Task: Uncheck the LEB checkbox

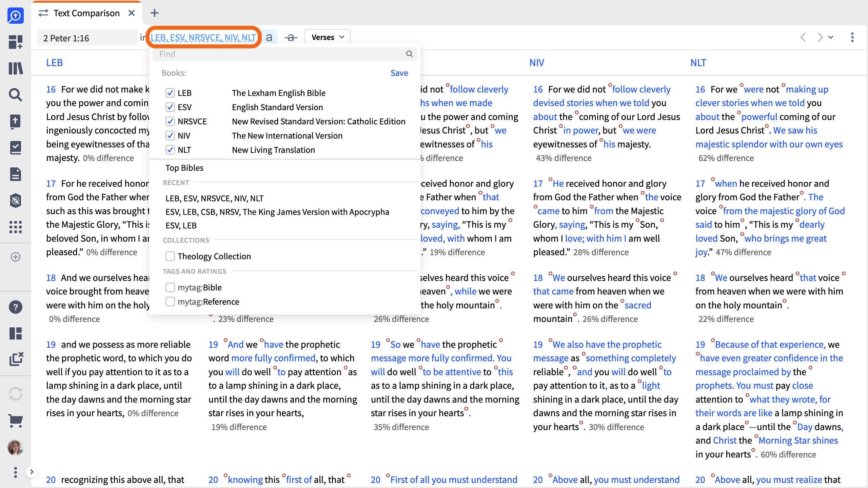Action: point(170,93)
